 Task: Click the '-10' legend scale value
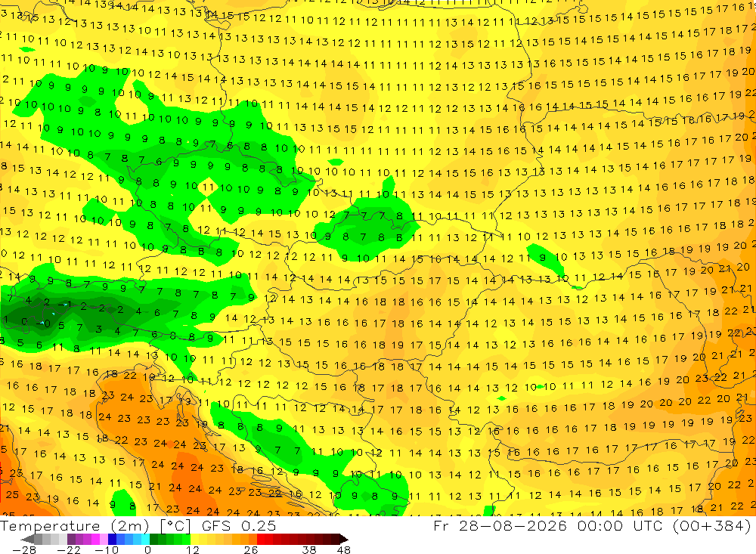[x=107, y=550]
